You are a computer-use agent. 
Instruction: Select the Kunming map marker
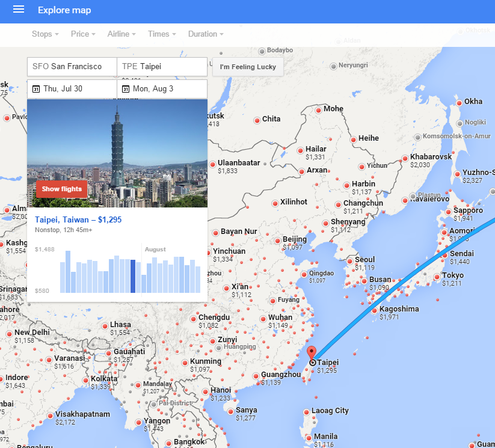tap(185, 363)
